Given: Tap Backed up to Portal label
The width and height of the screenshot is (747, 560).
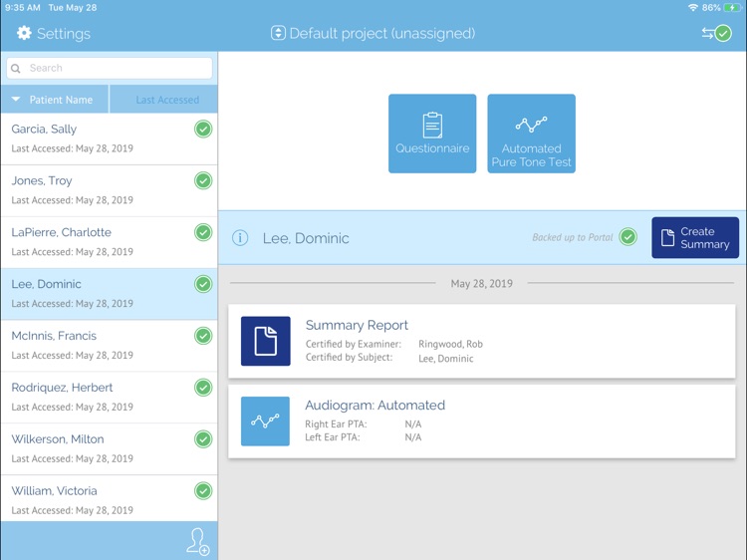Looking at the screenshot, I should tap(573, 237).
